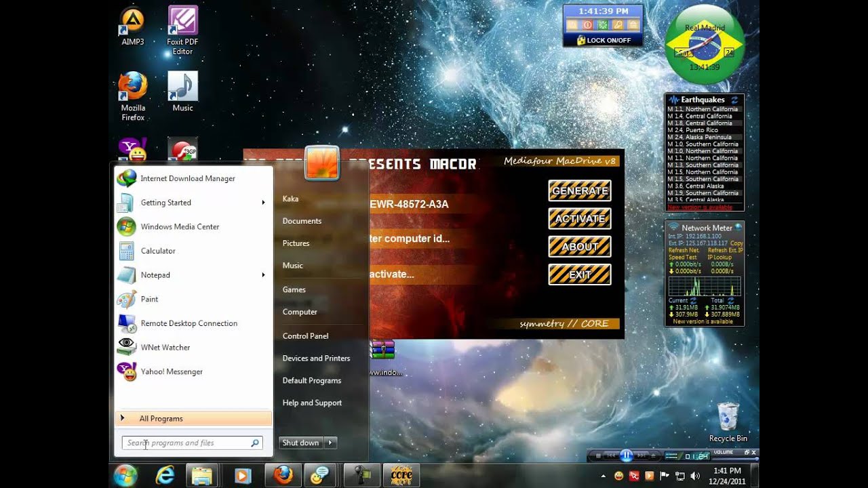Click Earthquakes New version is available link
This screenshot has height=488, width=868.
(x=700, y=207)
